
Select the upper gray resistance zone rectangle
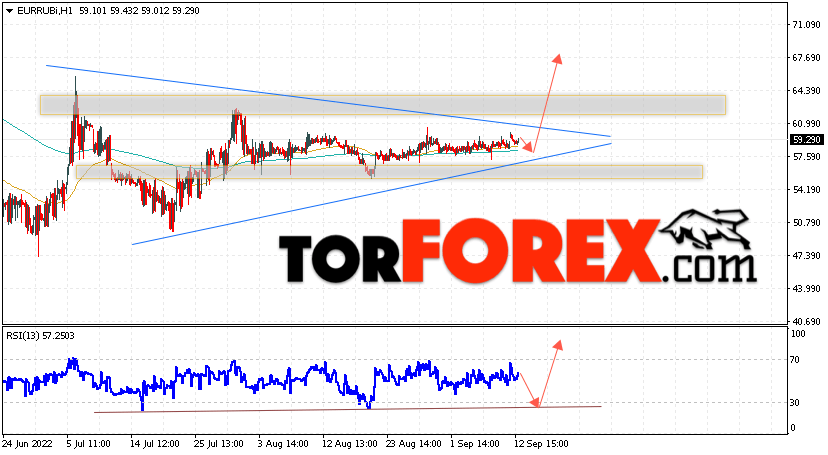(x=383, y=105)
